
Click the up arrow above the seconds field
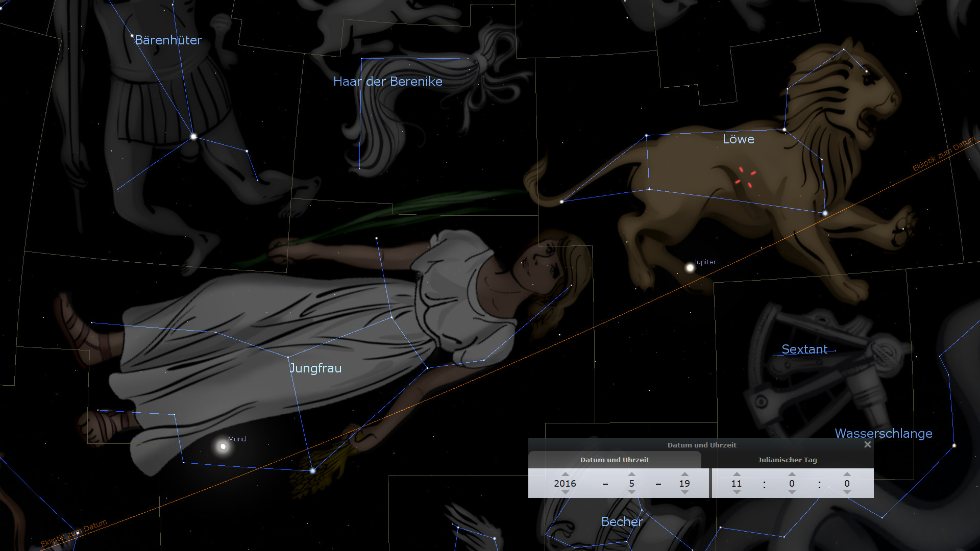[x=847, y=474]
